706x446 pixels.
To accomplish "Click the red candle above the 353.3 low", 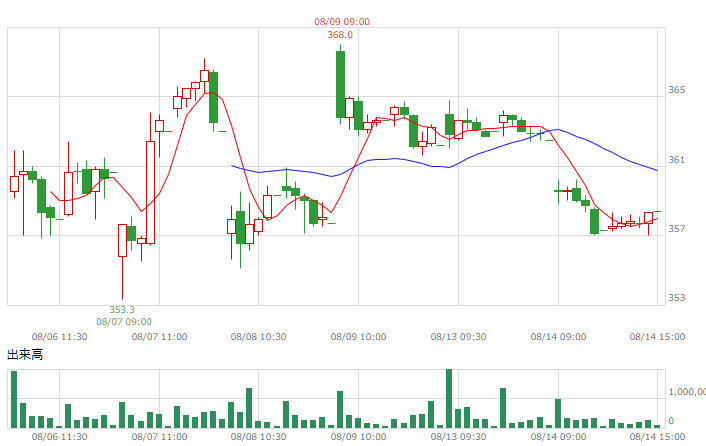I will [x=122, y=240].
